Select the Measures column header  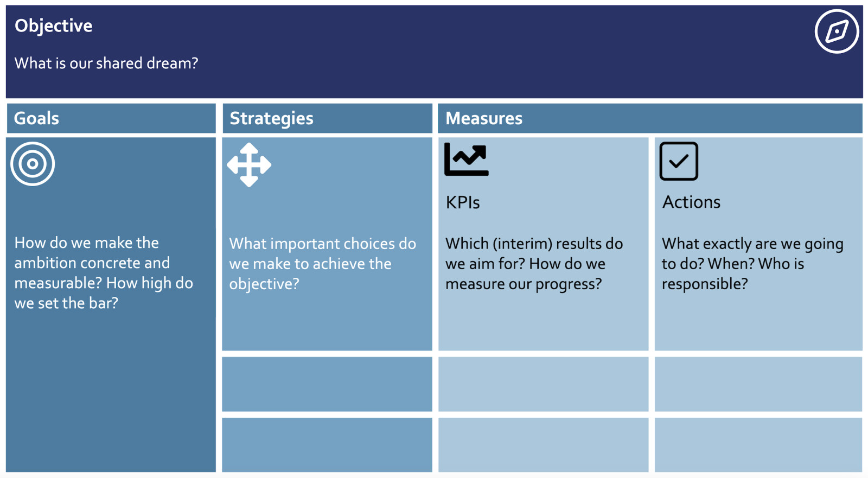tap(650, 118)
